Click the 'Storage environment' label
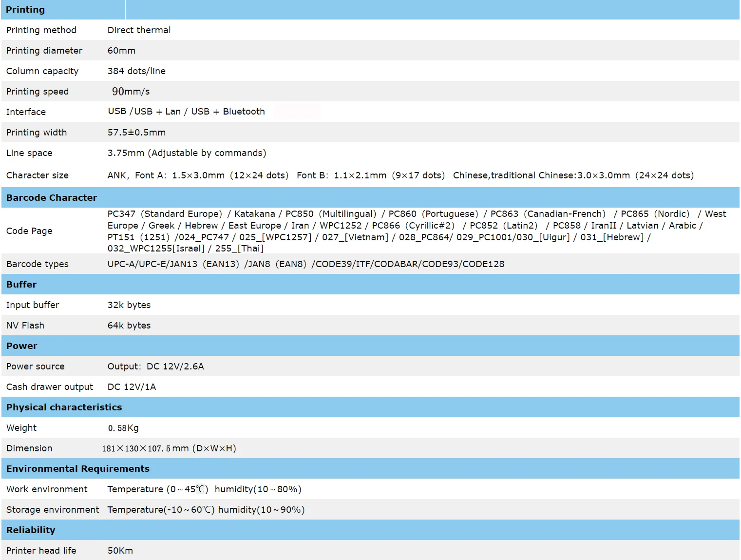This screenshot has height=560, width=741. point(53,510)
